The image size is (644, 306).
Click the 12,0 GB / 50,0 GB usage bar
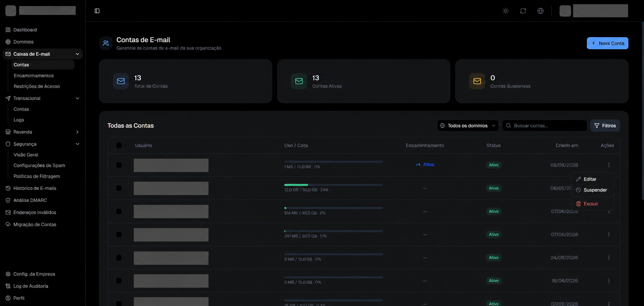(333, 185)
